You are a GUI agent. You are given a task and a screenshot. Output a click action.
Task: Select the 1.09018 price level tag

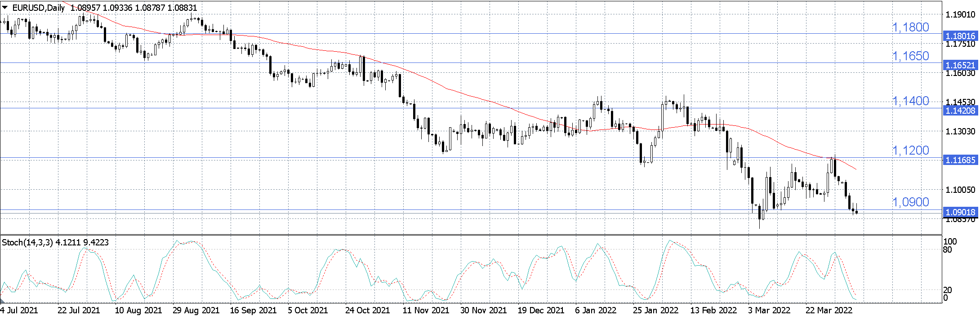[x=961, y=212]
